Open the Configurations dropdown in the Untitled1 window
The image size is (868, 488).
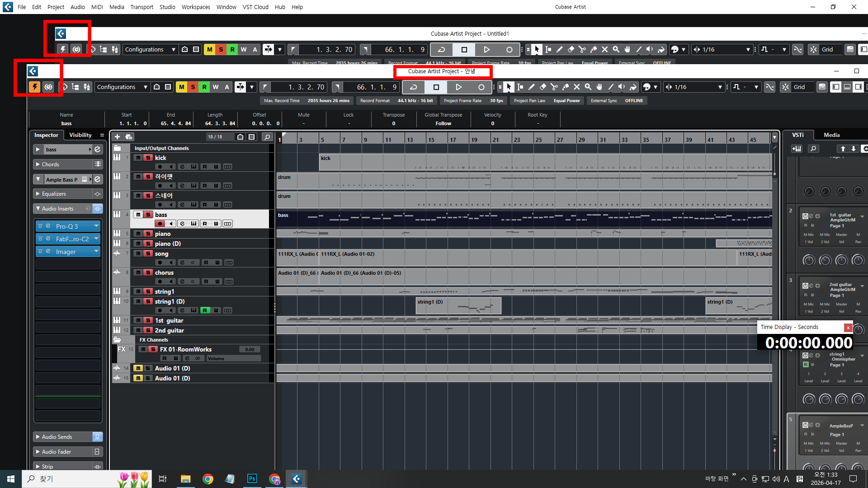point(151,50)
